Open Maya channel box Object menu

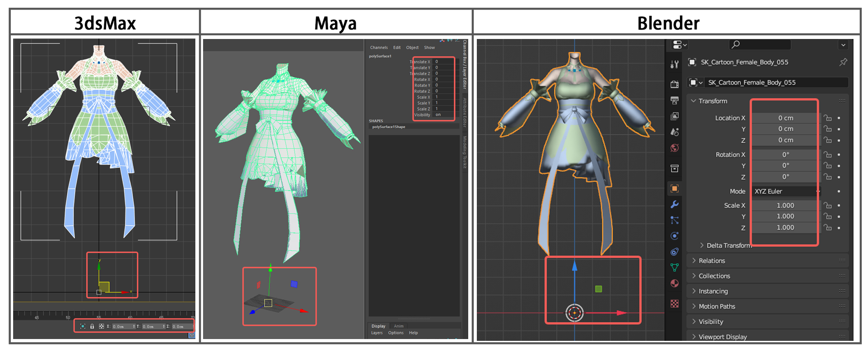(412, 48)
